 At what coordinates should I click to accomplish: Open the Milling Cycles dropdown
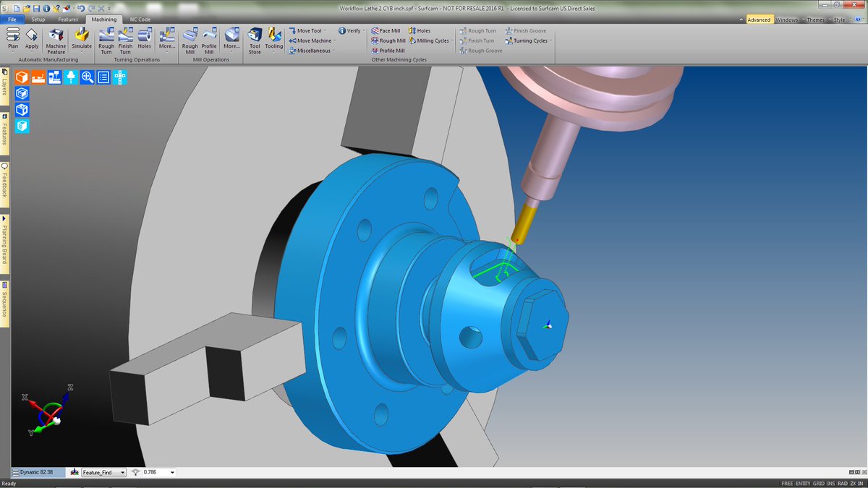(431, 40)
